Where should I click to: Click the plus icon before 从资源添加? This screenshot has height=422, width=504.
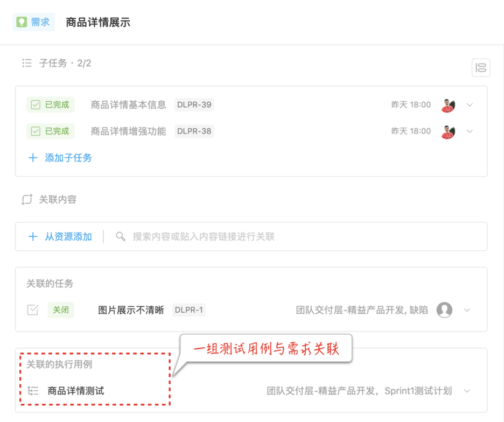coord(33,236)
